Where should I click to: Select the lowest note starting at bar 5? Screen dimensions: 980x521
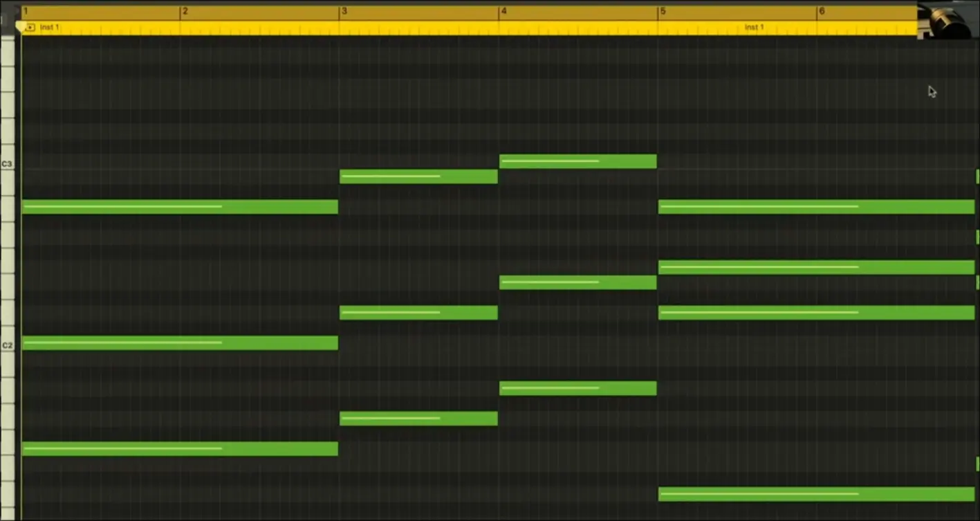(x=816, y=494)
